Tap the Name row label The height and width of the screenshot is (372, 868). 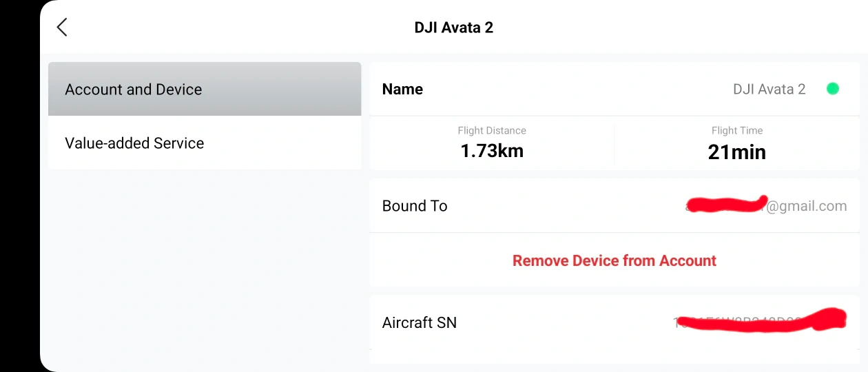pos(402,90)
